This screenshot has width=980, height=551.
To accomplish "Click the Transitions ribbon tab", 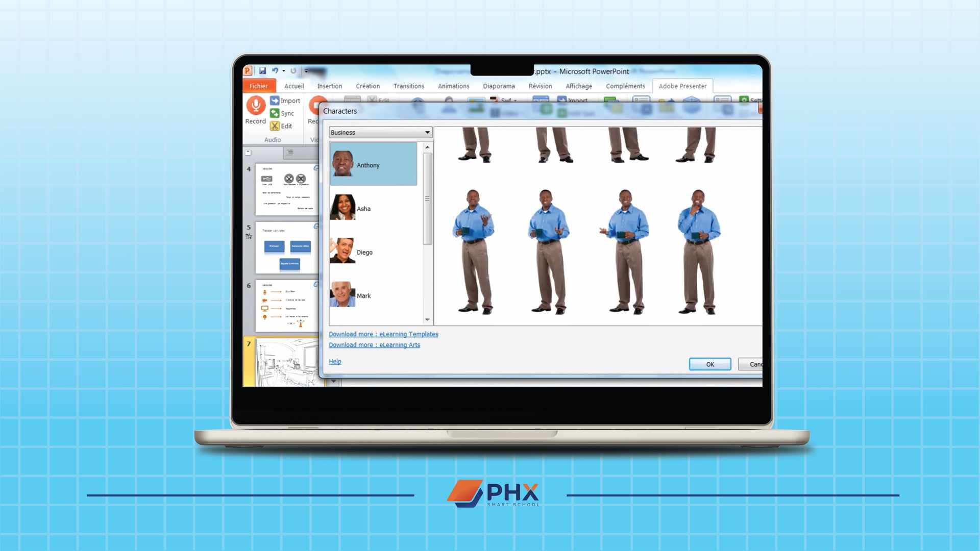I will click(409, 86).
